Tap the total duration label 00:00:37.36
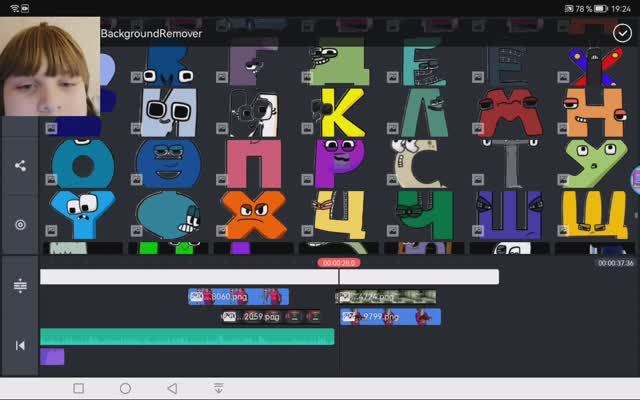 point(616,263)
